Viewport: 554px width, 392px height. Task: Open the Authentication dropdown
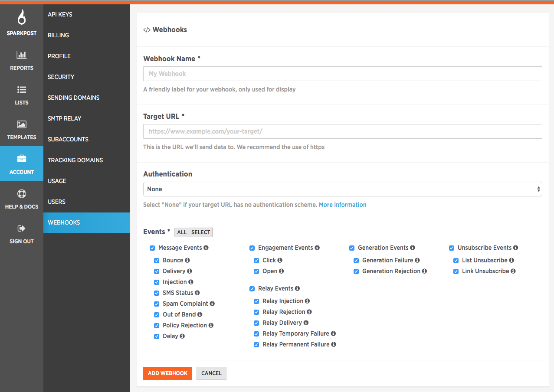[x=342, y=189]
